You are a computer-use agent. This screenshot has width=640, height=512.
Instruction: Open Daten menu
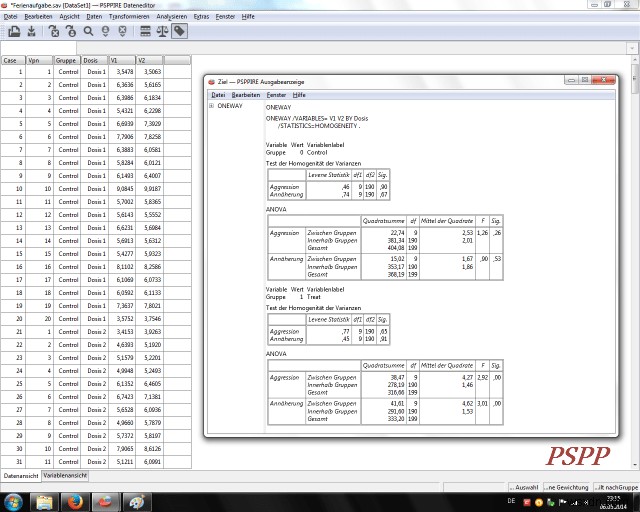[x=94, y=16]
